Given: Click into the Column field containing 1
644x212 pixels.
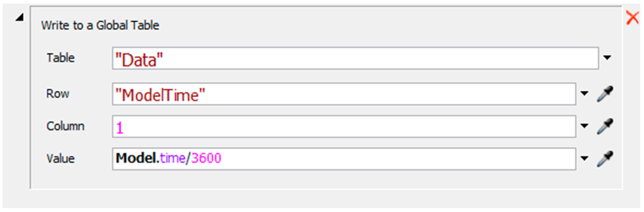Looking at the screenshot, I should point(344,127).
